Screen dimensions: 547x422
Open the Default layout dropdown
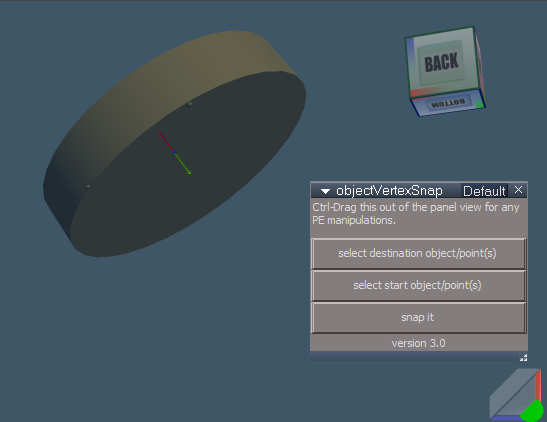(x=484, y=191)
